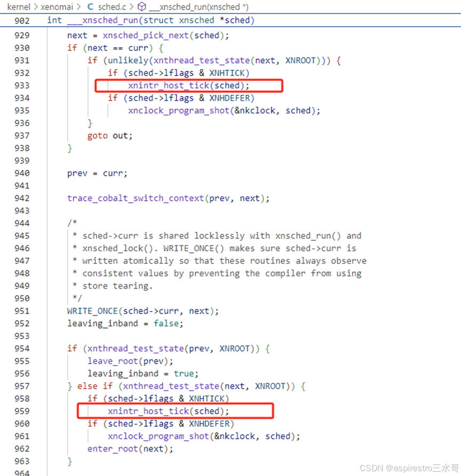The width and height of the screenshot is (461, 476).
Task: Click xnintr_host_tick call on line 933
Action: (x=189, y=86)
